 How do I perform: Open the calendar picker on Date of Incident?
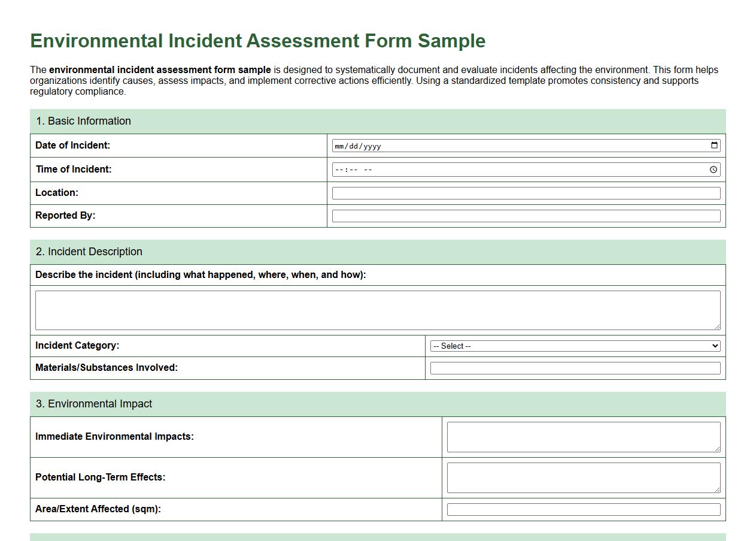[714, 145]
